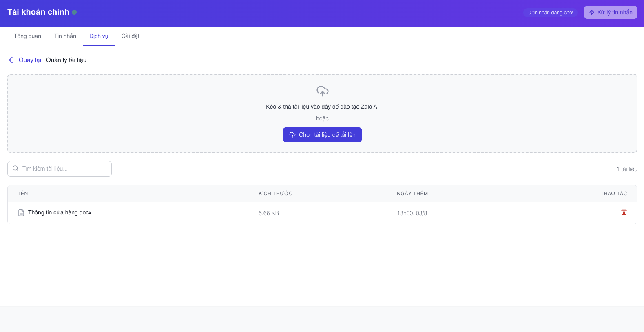Screen dimensions: 644x332
Task: Click the lightning icon on Xử lý tin nhắn
Action: pyautogui.click(x=592, y=13)
